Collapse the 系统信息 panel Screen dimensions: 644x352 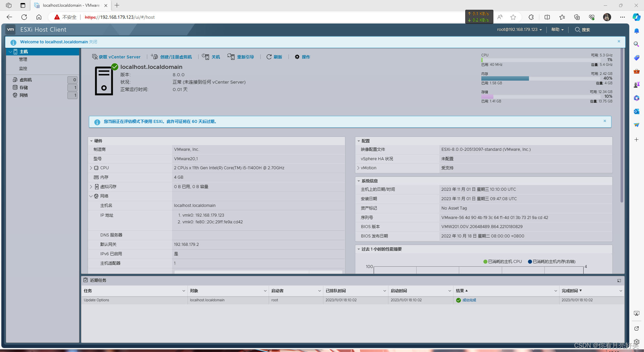coord(359,181)
